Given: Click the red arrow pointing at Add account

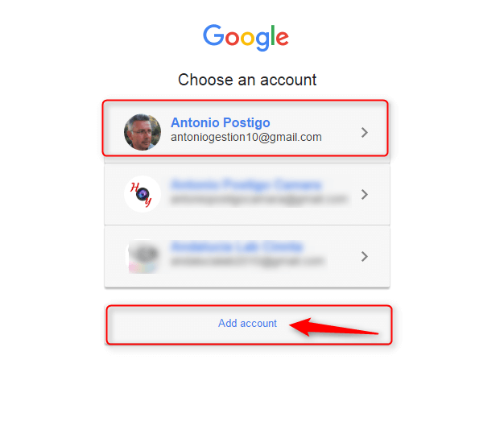Looking at the screenshot, I should [333, 327].
